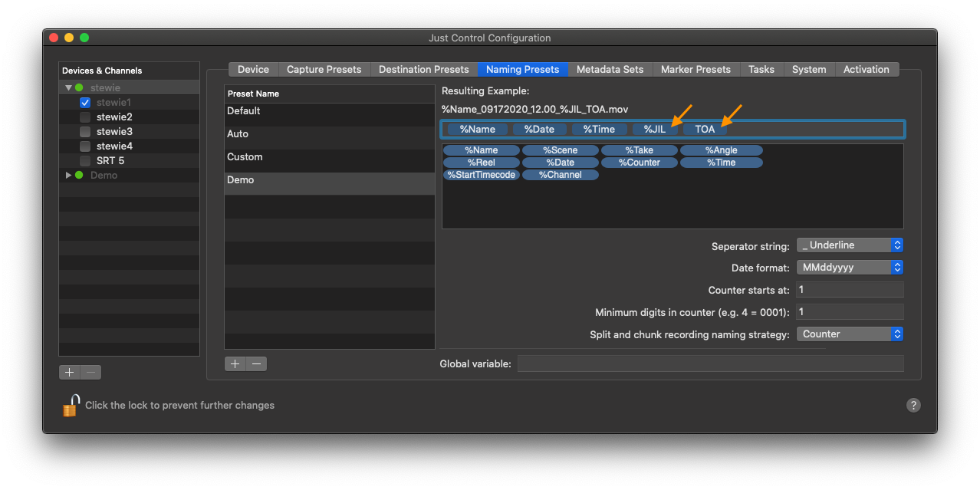Viewport: 980px width, 490px height.
Task: Open the Date format dropdown
Action: pyautogui.click(x=850, y=268)
